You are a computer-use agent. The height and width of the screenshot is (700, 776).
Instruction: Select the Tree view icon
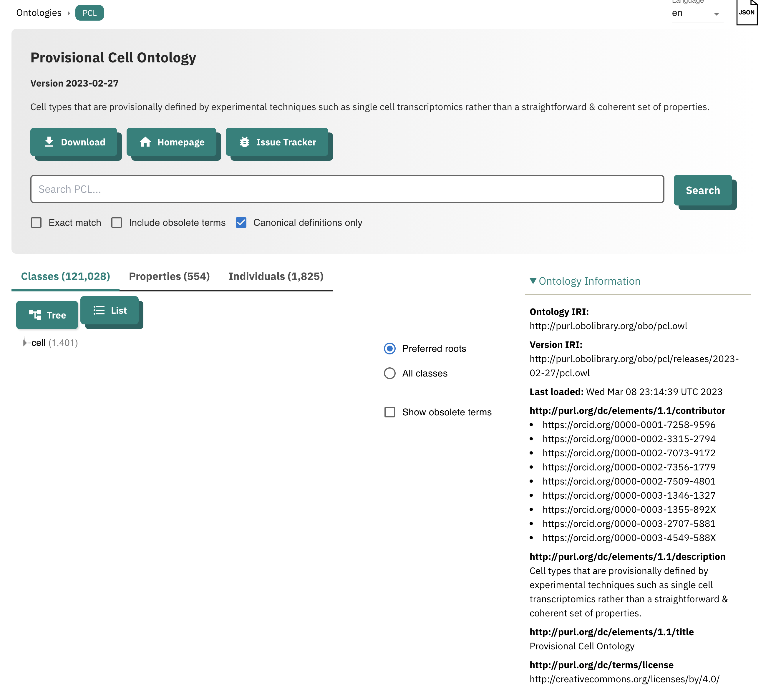(x=35, y=315)
